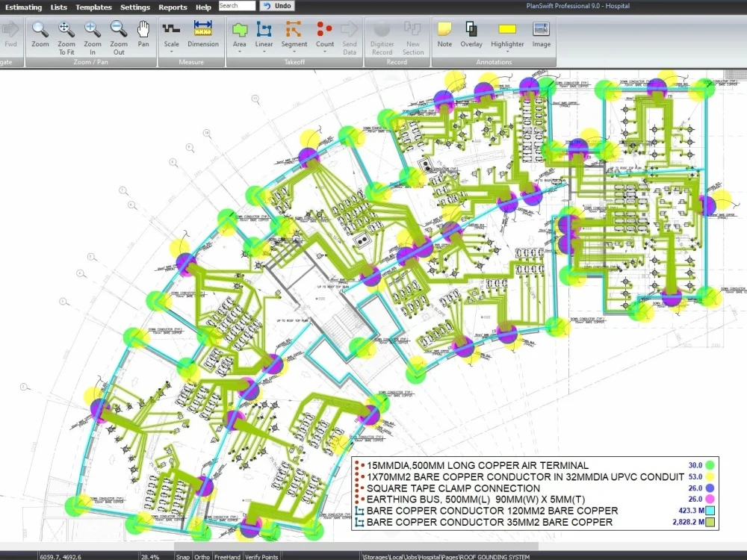The width and height of the screenshot is (747, 560).
Task: Click the yellow UPVC Conduit legend swatch
Action: [x=710, y=476]
